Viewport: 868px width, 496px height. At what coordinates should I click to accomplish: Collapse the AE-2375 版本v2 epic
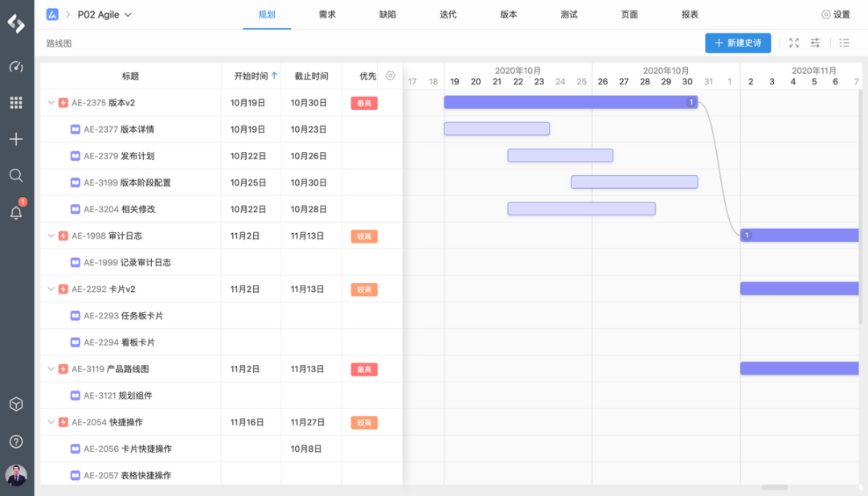point(50,103)
